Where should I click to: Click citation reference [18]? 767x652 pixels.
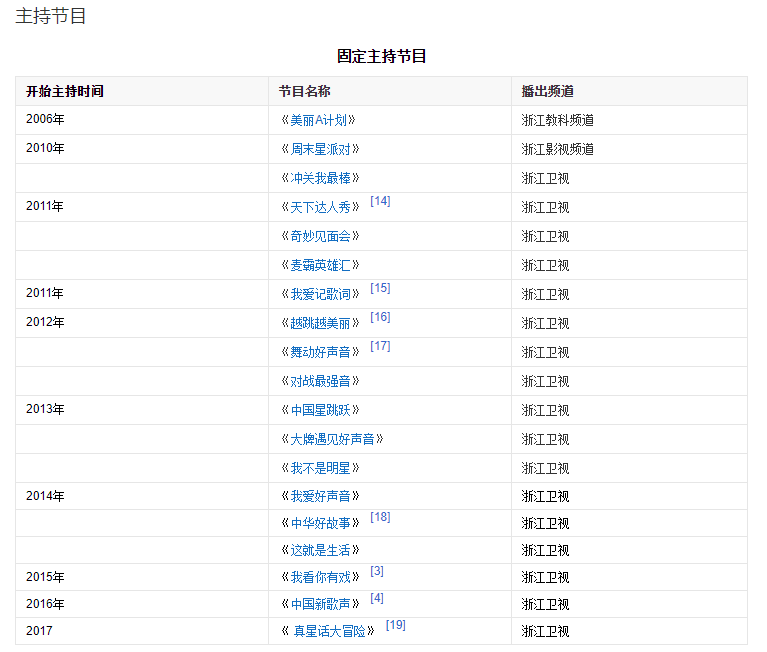[x=380, y=517]
